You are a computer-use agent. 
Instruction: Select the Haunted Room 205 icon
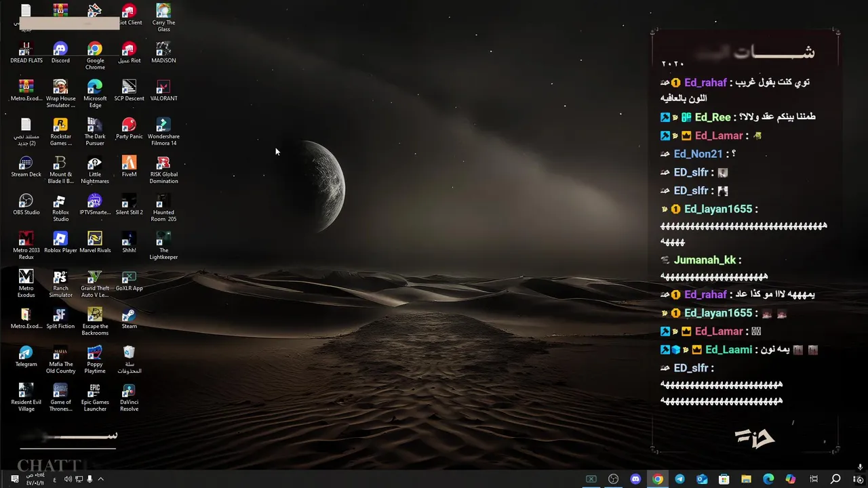pos(163,207)
